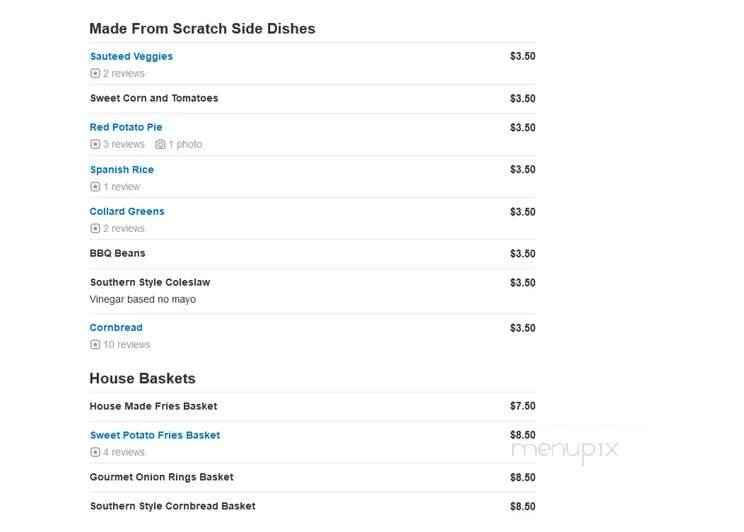Open the Cornbread item link
The height and width of the screenshot is (532, 744).
116,328
